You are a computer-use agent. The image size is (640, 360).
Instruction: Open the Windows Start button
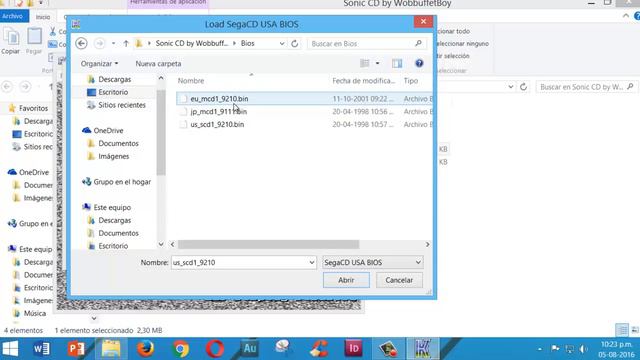pos(10,349)
